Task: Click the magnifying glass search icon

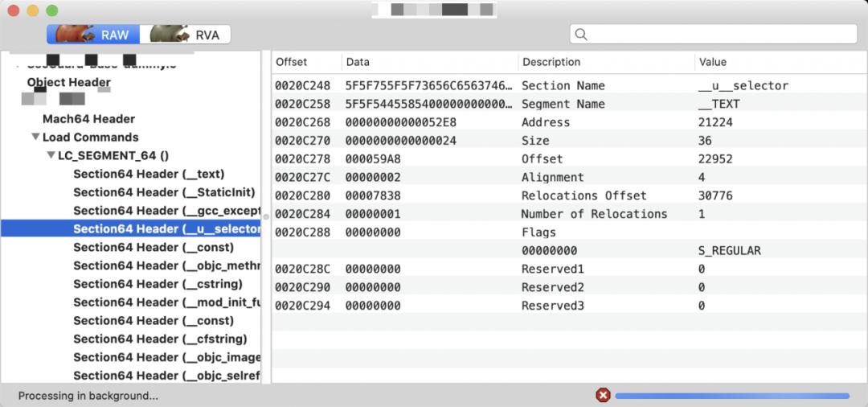Action: [581, 35]
